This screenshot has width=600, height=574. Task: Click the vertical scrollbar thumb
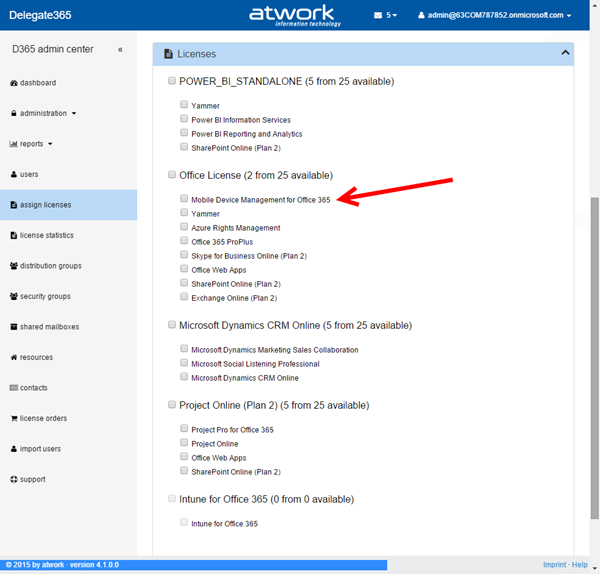[x=595, y=358]
